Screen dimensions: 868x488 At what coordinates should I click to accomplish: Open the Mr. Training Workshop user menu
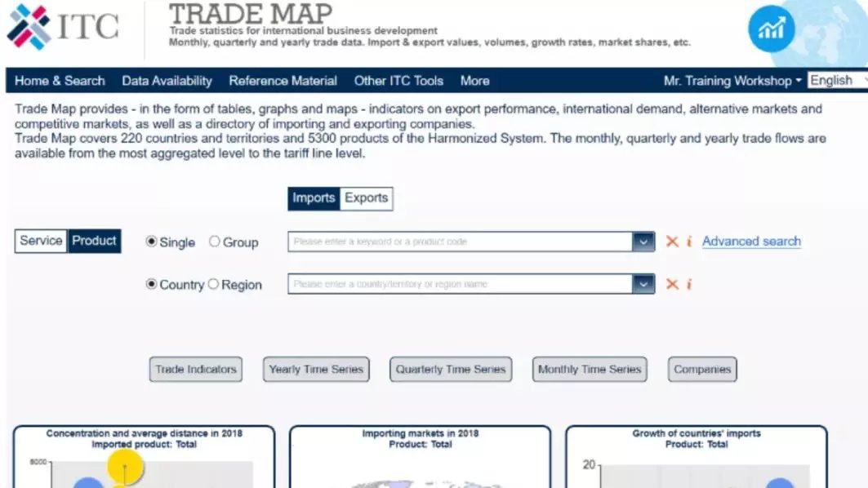732,81
